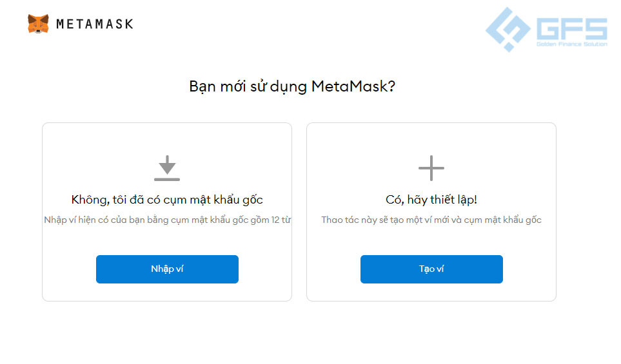This screenshot has width=621, height=364.
Task: Click the 'Tạo ví' create wallet button
Action: 431,269
